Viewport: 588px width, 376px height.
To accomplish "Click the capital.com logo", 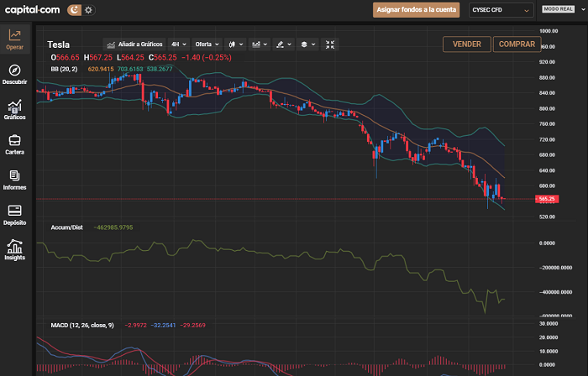I will point(32,10).
